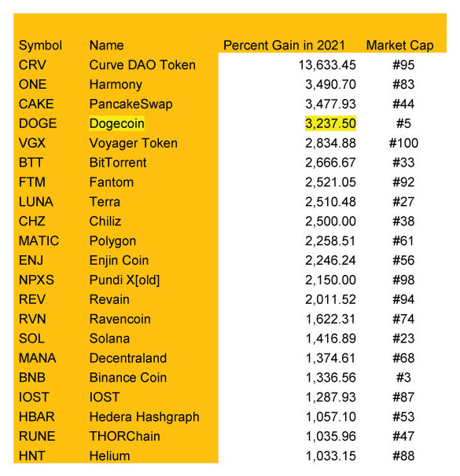Image resolution: width=460 pixels, height=476 pixels.
Task: Click the #3 market cap rank
Action: click(403, 378)
